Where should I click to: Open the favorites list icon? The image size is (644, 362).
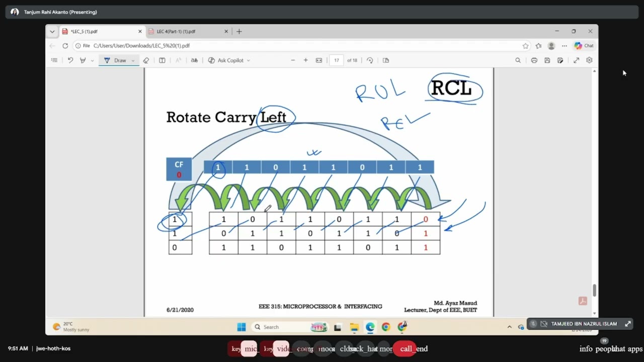538,46
